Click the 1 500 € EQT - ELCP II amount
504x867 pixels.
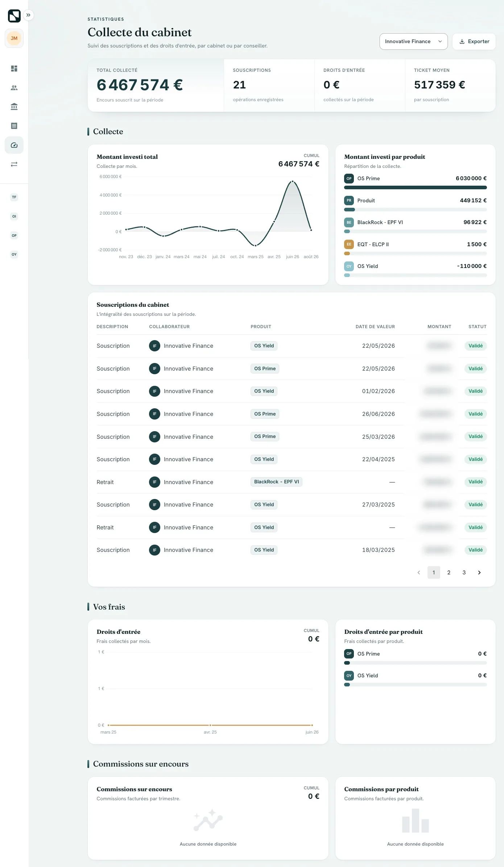click(x=477, y=244)
